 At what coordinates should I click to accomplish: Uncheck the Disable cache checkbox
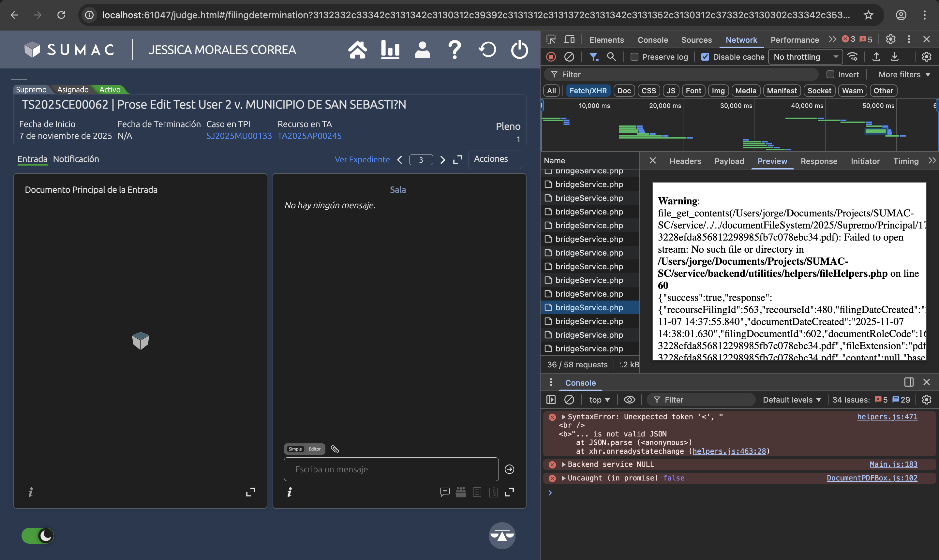[x=705, y=57]
